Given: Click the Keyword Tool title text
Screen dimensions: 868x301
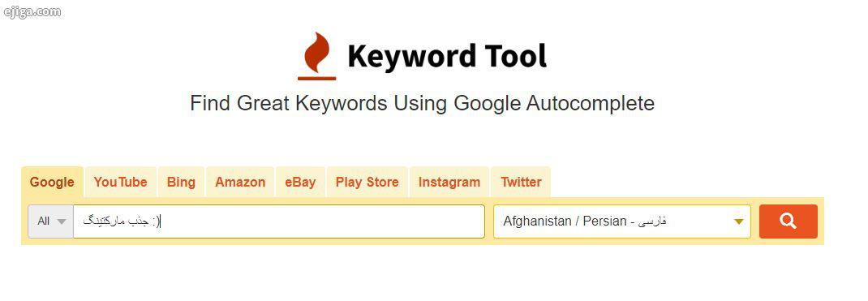Looking at the screenshot, I should coord(447,56).
